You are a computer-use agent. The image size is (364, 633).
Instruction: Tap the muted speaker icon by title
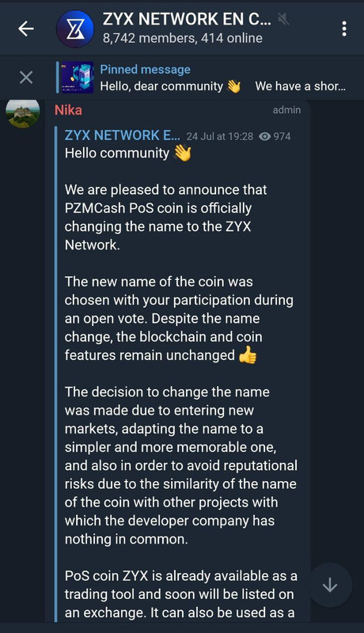tap(283, 19)
